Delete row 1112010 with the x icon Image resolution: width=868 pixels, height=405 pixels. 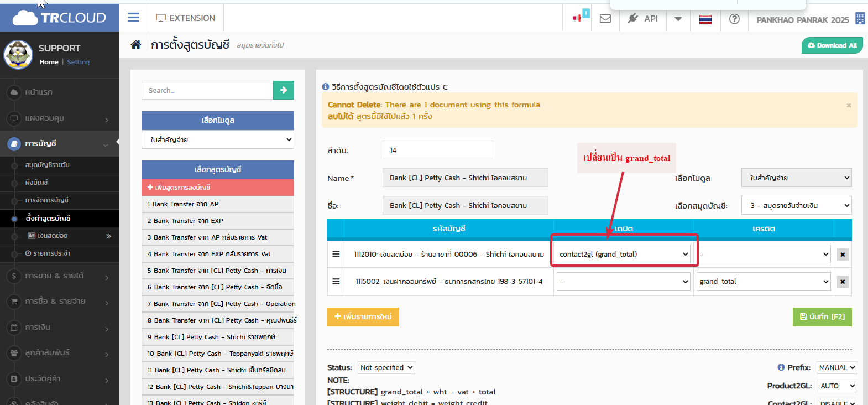[842, 255]
